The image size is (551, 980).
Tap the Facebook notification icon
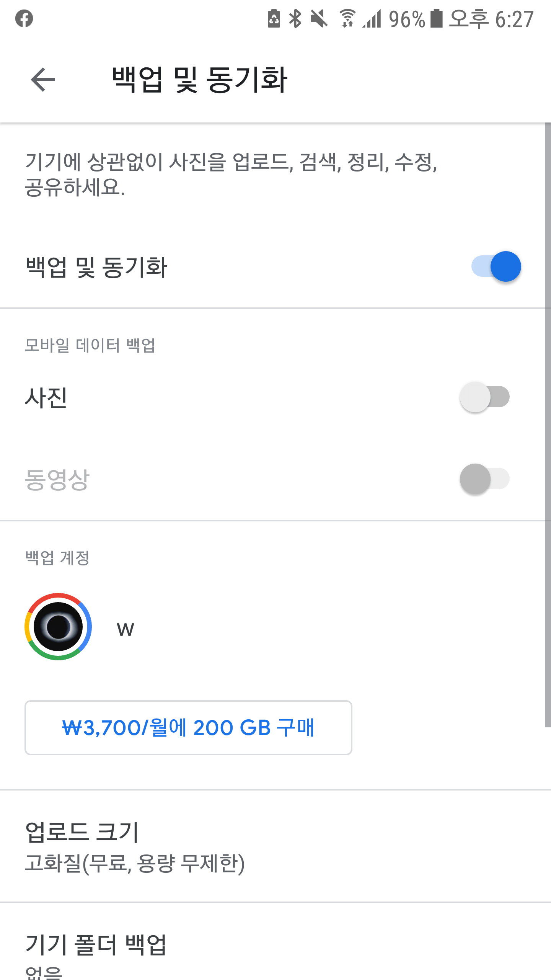pos(24,18)
